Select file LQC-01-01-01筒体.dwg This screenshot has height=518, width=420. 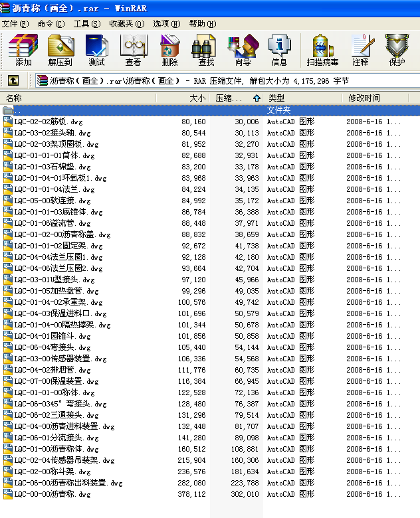[x=54, y=155]
